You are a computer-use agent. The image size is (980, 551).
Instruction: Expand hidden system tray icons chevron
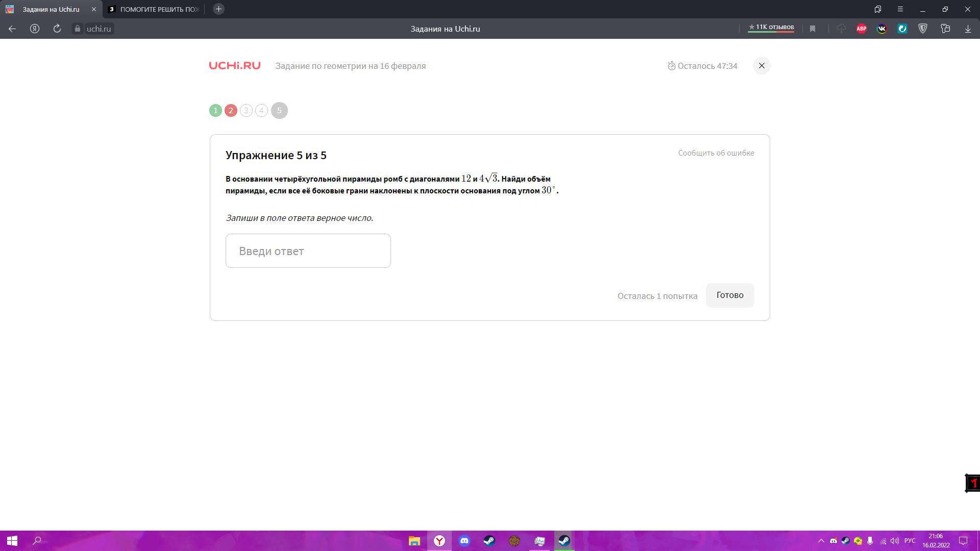[821, 541]
